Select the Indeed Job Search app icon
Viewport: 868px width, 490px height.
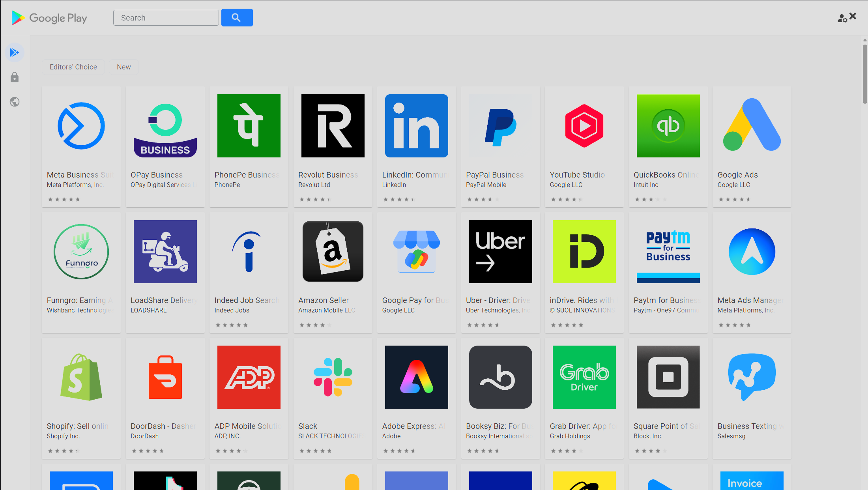[249, 252]
